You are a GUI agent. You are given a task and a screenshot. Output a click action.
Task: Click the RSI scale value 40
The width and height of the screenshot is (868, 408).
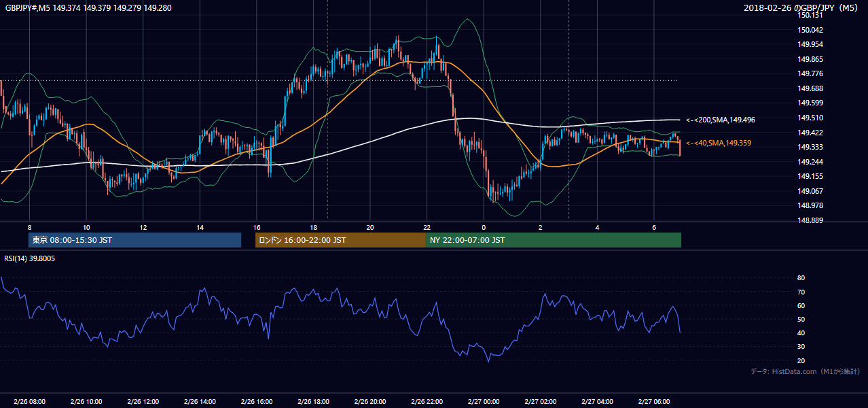[x=801, y=333]
